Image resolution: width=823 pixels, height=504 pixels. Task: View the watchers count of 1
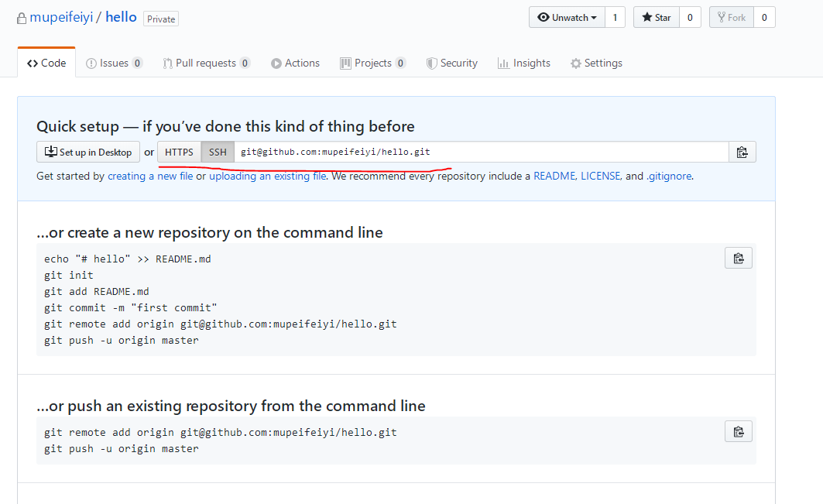pyautogui.click(x=616, y=17)
